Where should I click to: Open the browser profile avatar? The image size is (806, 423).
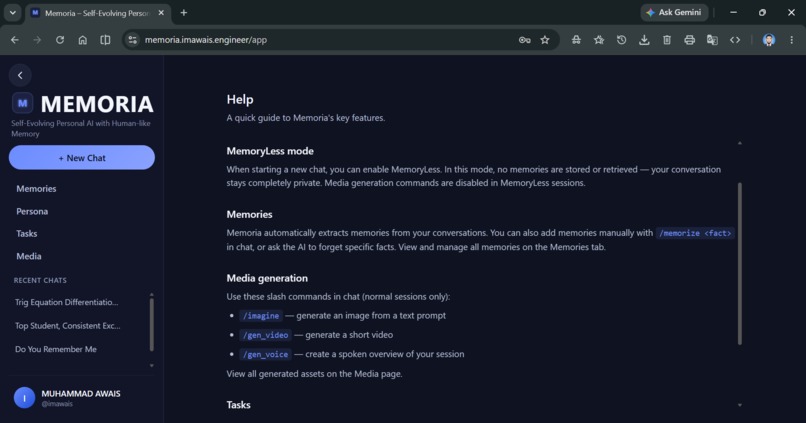click(x=769, y=40)
